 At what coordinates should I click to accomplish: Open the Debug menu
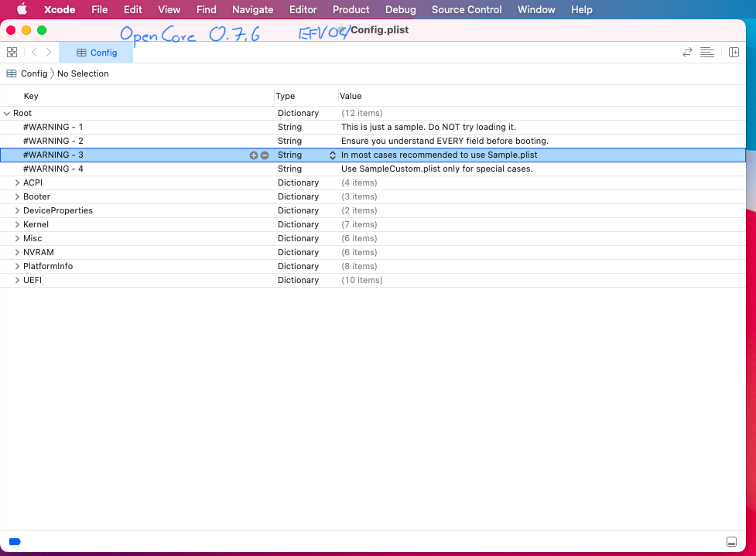[400, 9]
